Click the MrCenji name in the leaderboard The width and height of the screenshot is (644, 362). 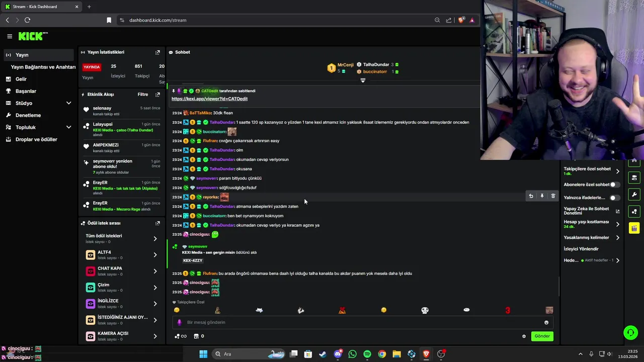tap(346, 65)
